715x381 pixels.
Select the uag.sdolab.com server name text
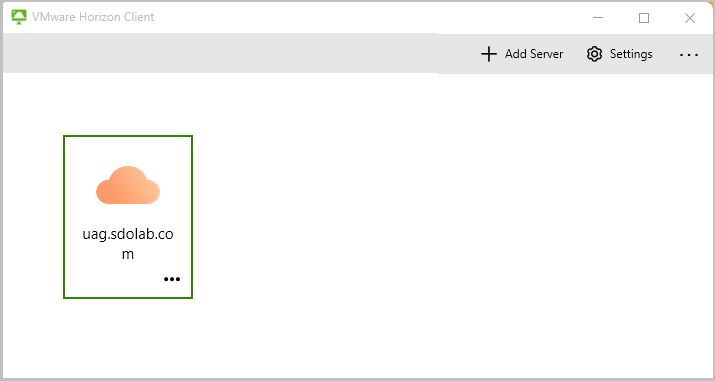[x=128, y=244]
